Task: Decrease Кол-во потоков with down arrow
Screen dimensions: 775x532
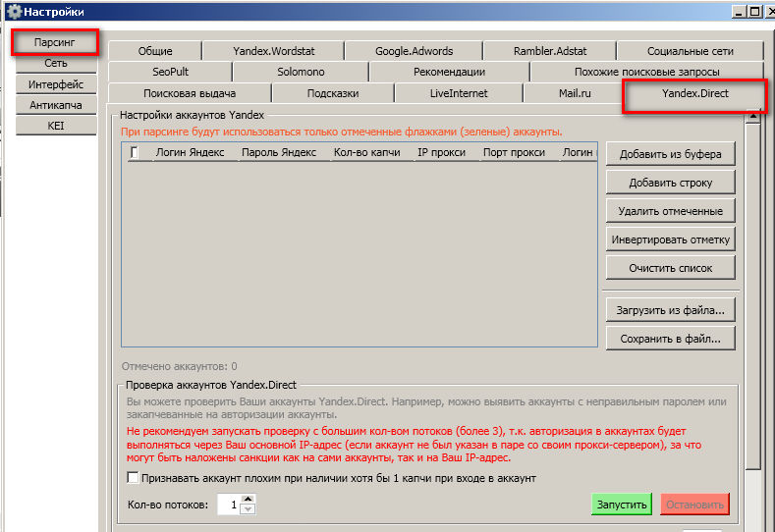Action: tap(249, 509)
